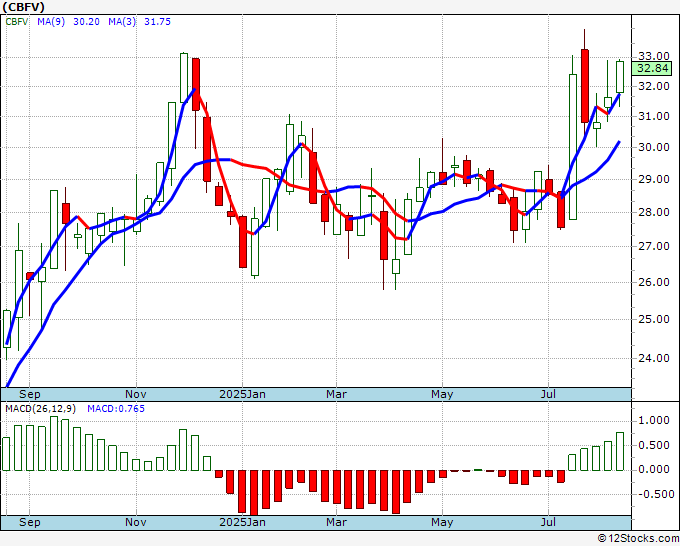Click the Mar label on price chart axis
680x546 pixels.
tap(337, 394)
